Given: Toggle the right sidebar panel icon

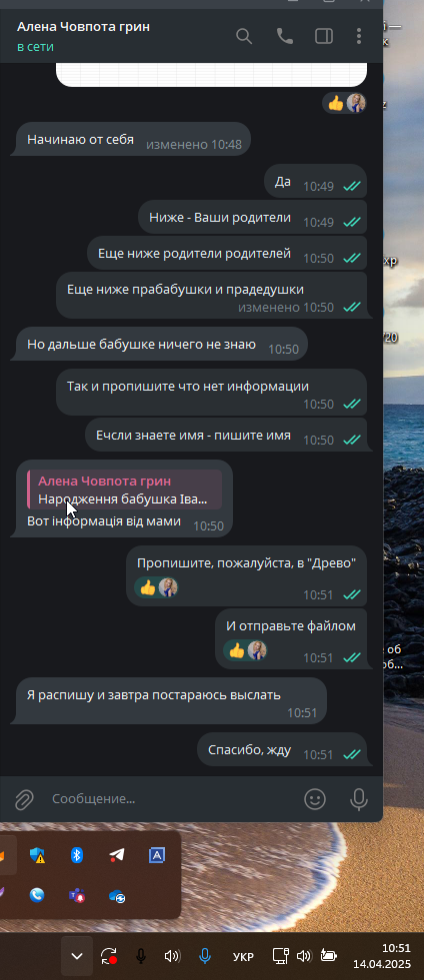Looking at the screenshot, I should coord(324,36).
